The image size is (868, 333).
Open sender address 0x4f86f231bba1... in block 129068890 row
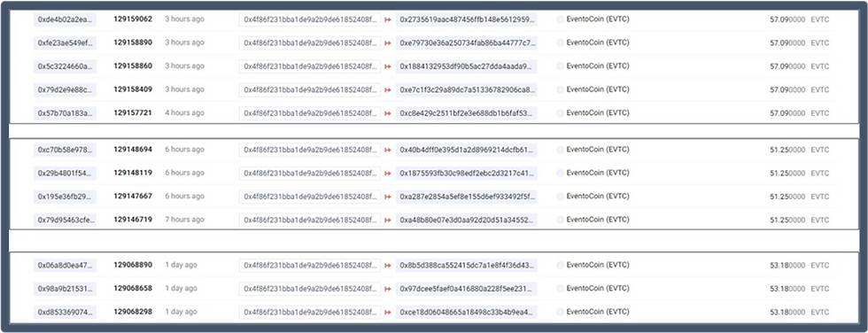[x=310, y=266]
